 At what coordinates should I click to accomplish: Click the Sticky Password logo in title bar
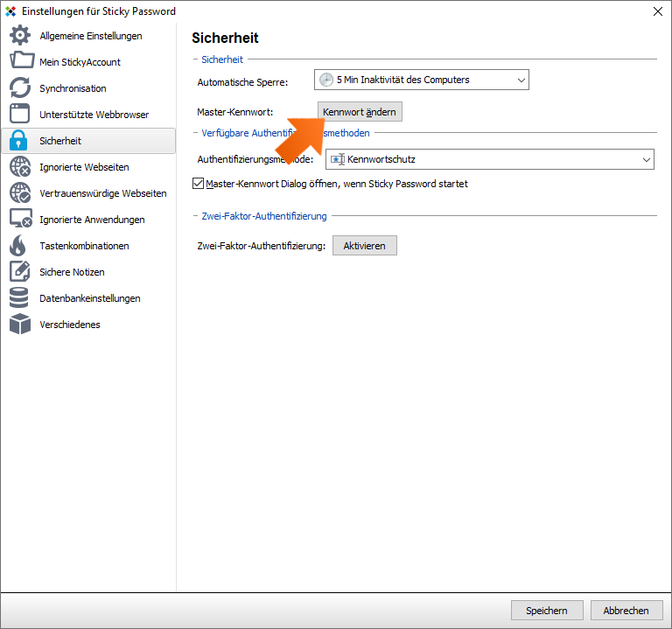coord(10,11)
